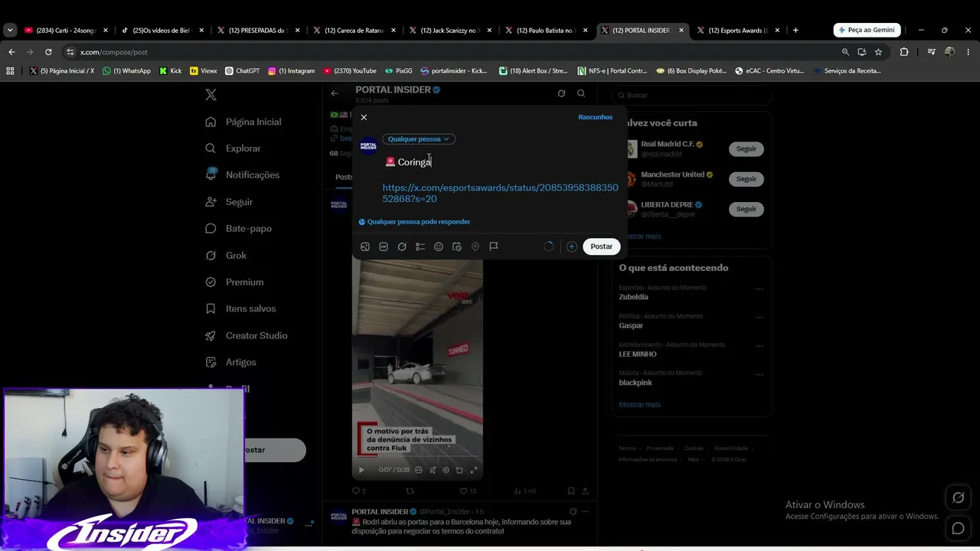Open Página Inicial in sidebar
Screen dimensions: 980x551
click(x=243, y=122)
